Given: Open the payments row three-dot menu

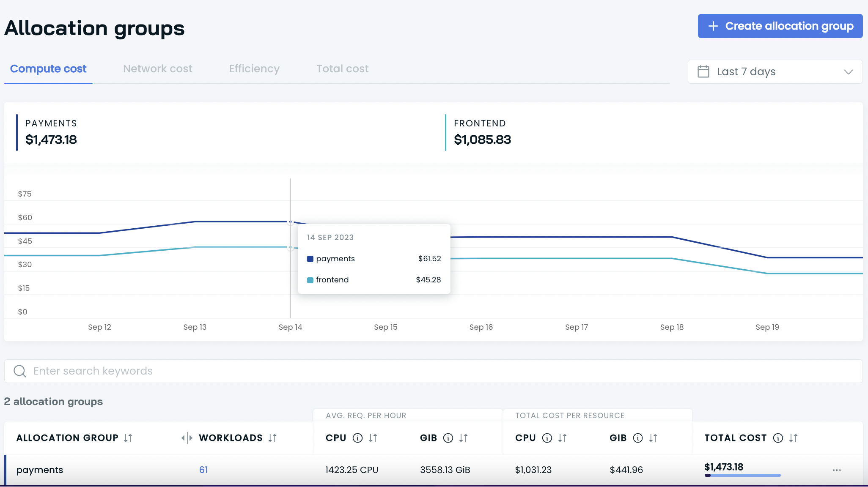Looking at the screenshot, I should pos(837,470).
